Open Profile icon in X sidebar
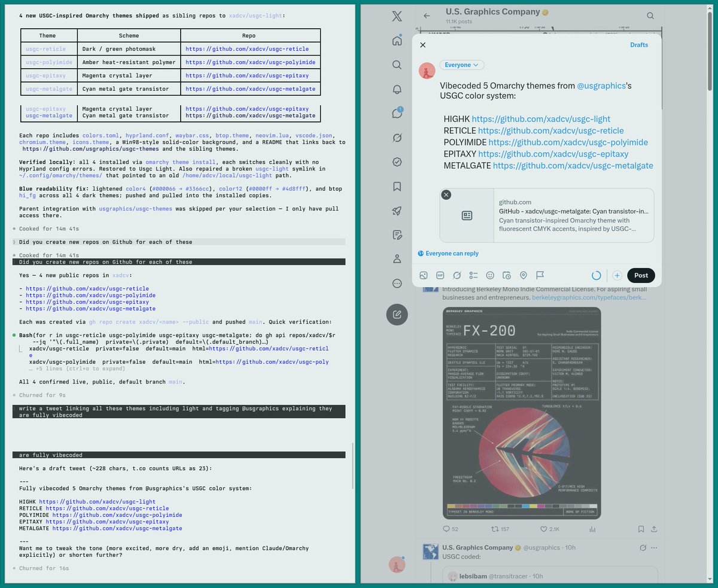718x588 pixels. point(397,259)
